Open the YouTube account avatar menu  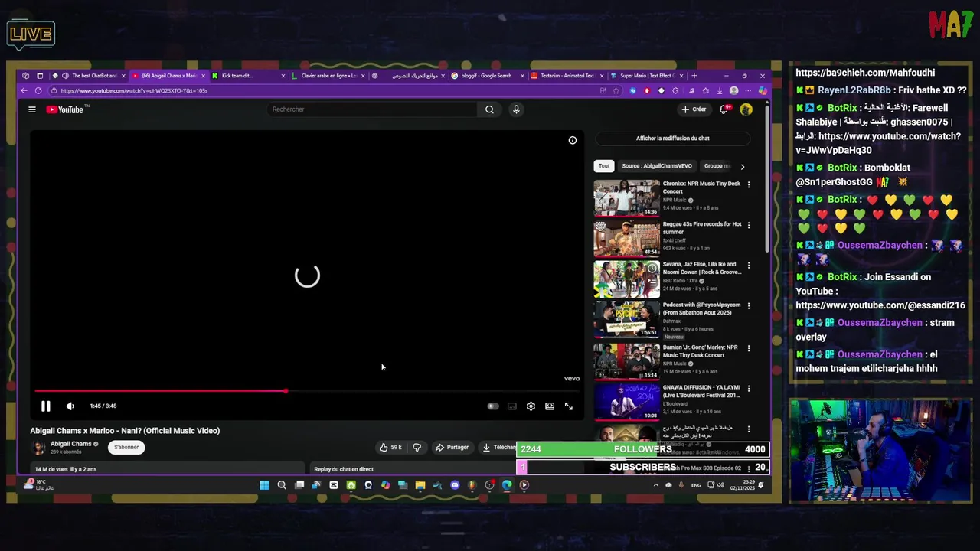[746, 109]
